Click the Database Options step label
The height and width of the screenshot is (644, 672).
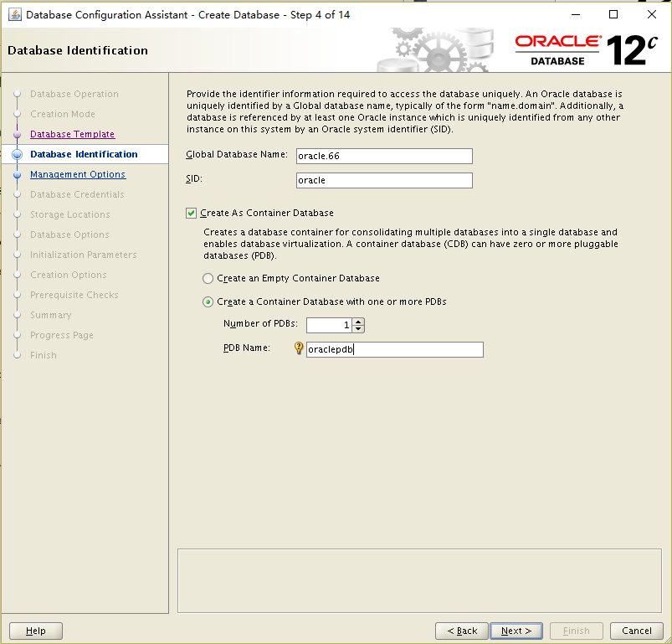[x=69, y=235]
